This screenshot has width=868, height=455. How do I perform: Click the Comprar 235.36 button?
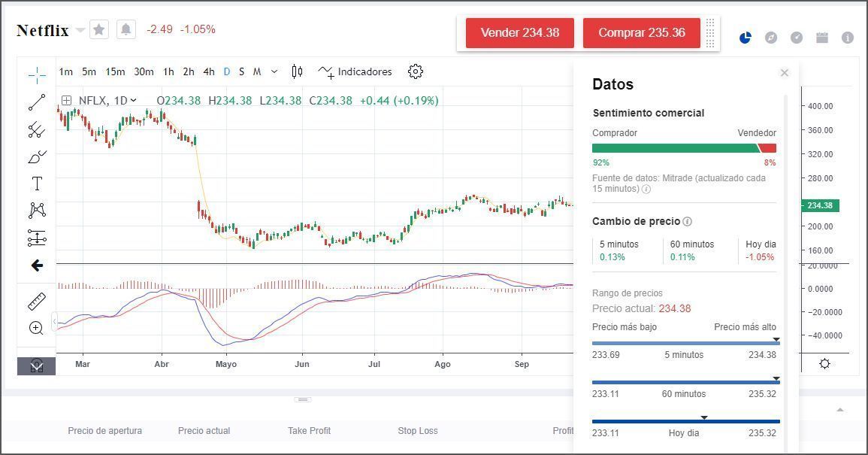(641, 33)
